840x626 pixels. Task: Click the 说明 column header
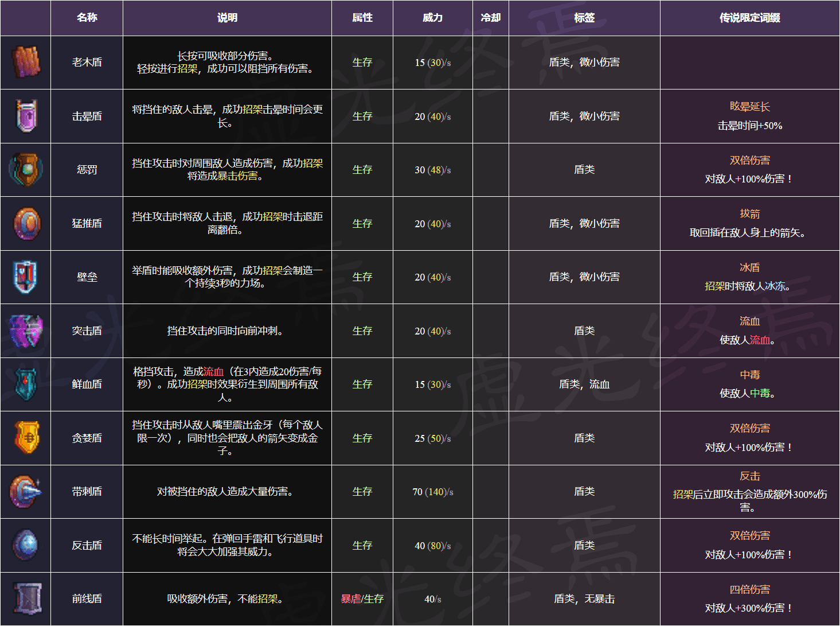[x=227, y=18]
